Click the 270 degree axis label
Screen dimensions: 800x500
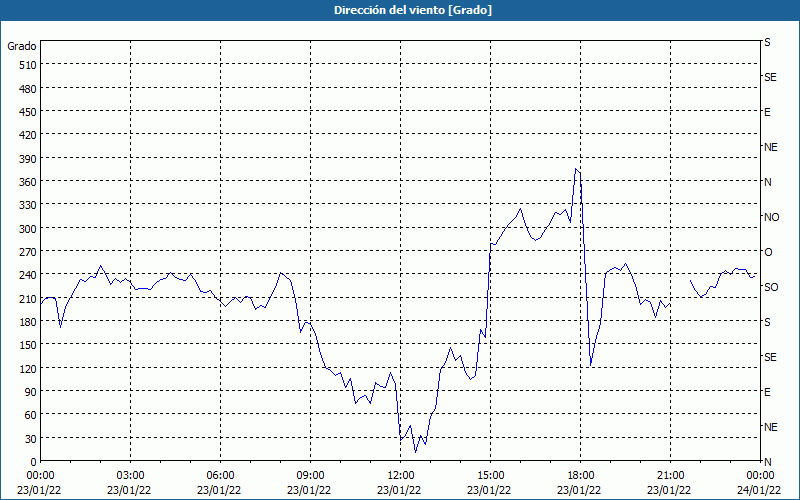[28, 252]
